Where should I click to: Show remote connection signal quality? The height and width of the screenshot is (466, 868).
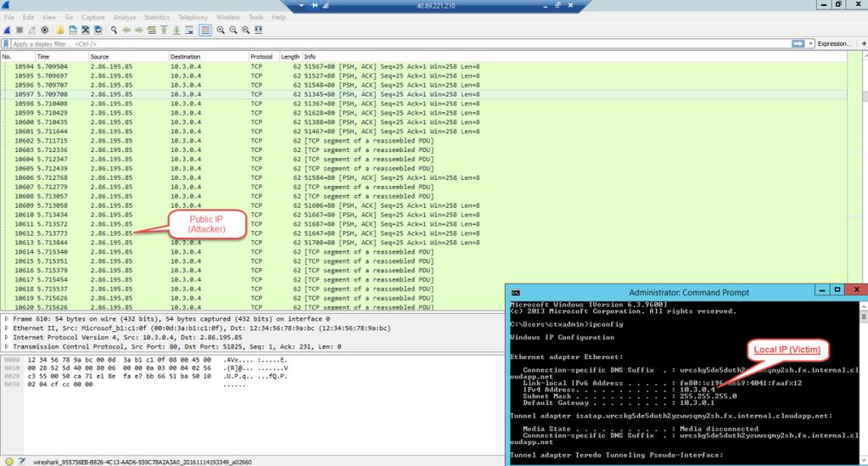point(326,5)
